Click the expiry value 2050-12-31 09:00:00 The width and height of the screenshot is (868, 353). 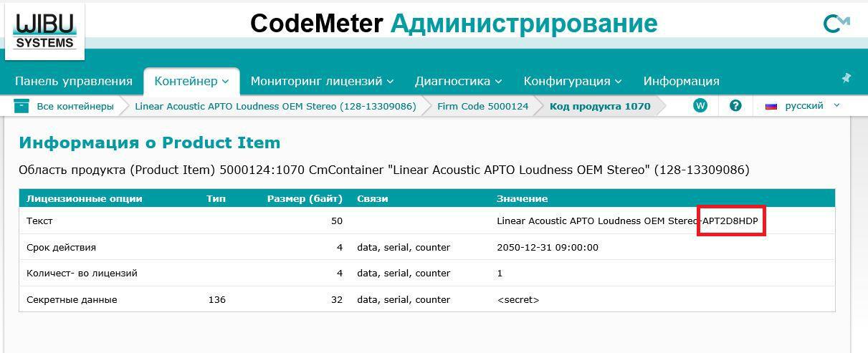click(547, 247)
